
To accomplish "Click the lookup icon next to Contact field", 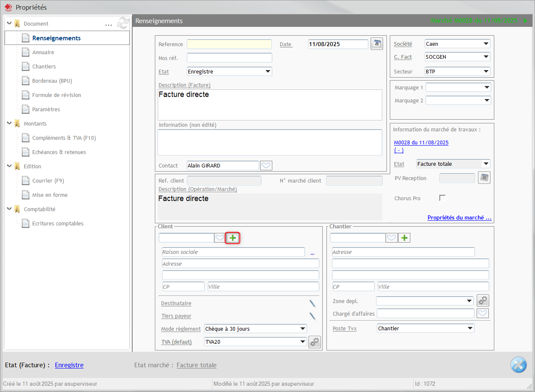I will point(266,165).
